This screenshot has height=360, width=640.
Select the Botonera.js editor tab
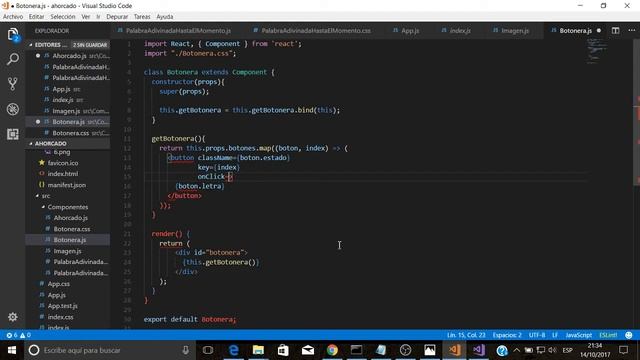pyautogui.click(x=575, y=31)
